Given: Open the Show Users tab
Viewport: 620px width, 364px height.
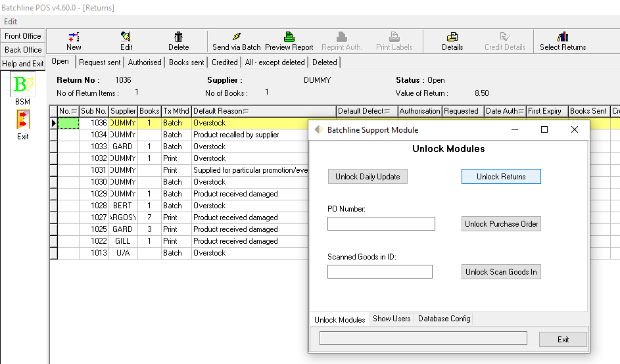Looking at the screenshot, I should (392, 319).
